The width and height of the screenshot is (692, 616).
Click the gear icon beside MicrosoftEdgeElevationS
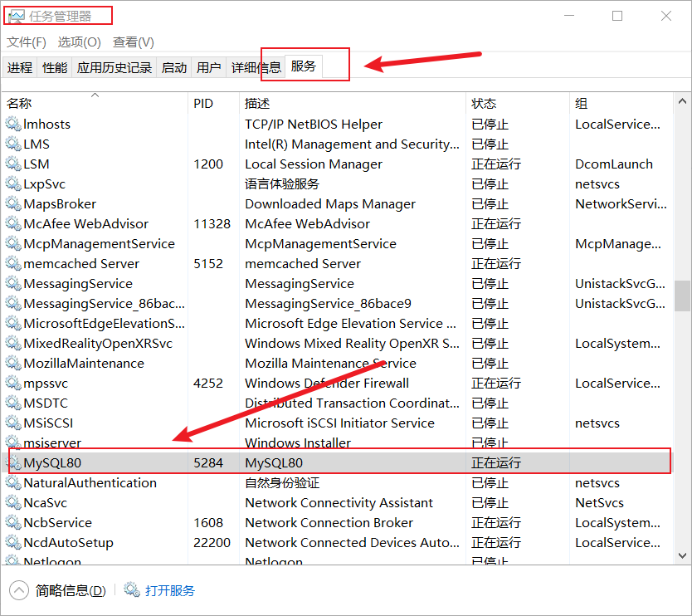pyautogui.click(x=13, y=323)
